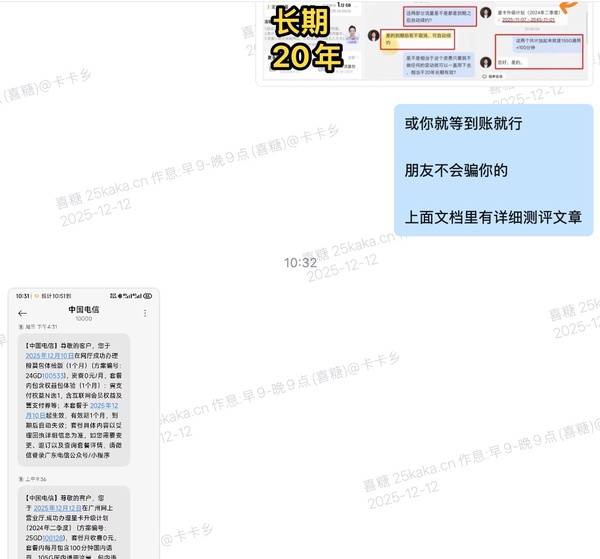Select the 上面文档里有详细测评文章 chat message
This screenshot has width=600, height=559.
[x=492, y=215]
